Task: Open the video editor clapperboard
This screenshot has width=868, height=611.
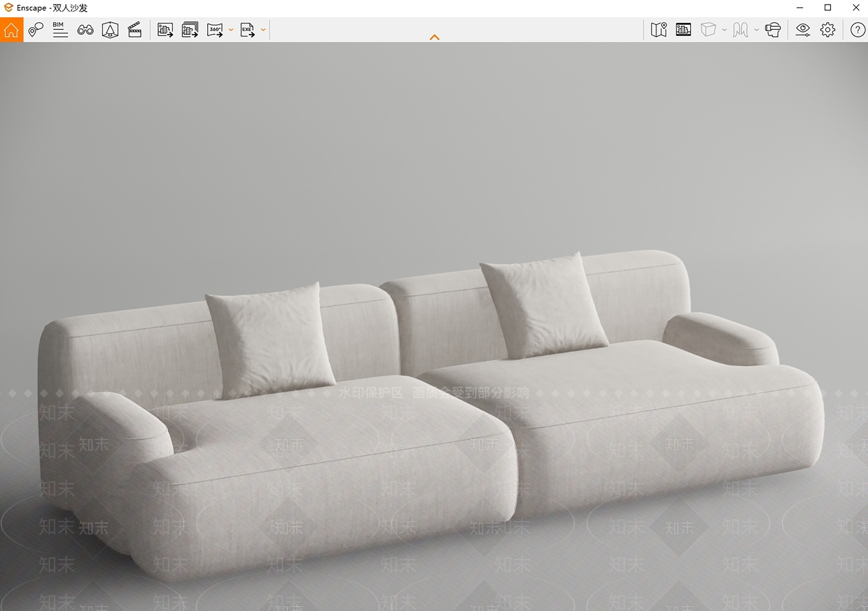Action: click(x=135, y=30)
